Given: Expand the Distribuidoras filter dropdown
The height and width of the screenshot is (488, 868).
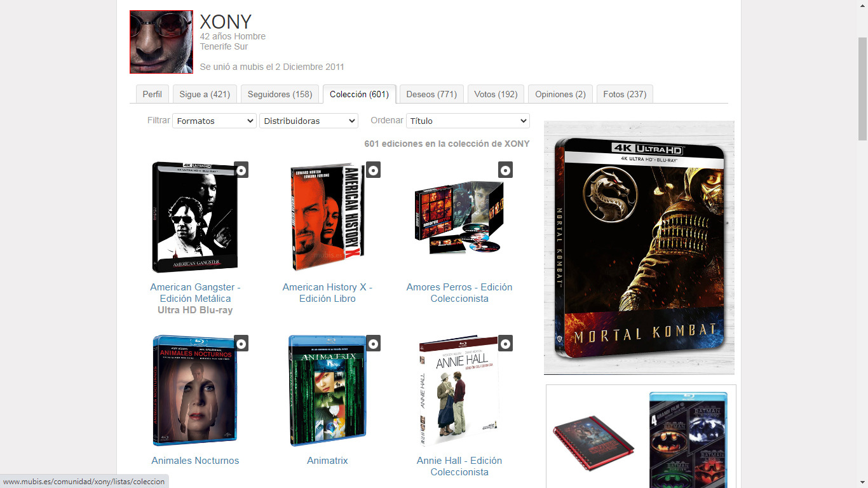Looking at the screenshot, I should [309, 121].
